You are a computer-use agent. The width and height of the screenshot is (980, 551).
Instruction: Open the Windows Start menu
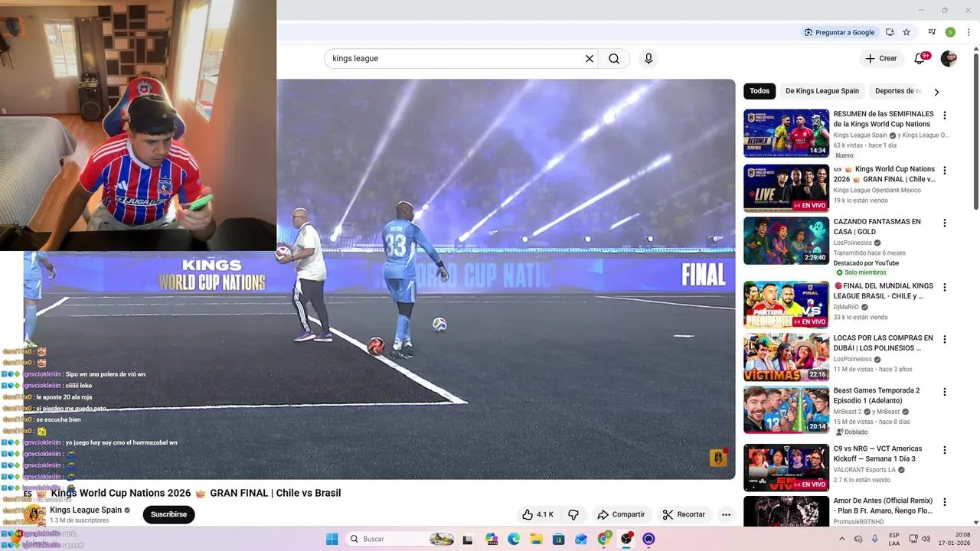click(x=332, y=539)
